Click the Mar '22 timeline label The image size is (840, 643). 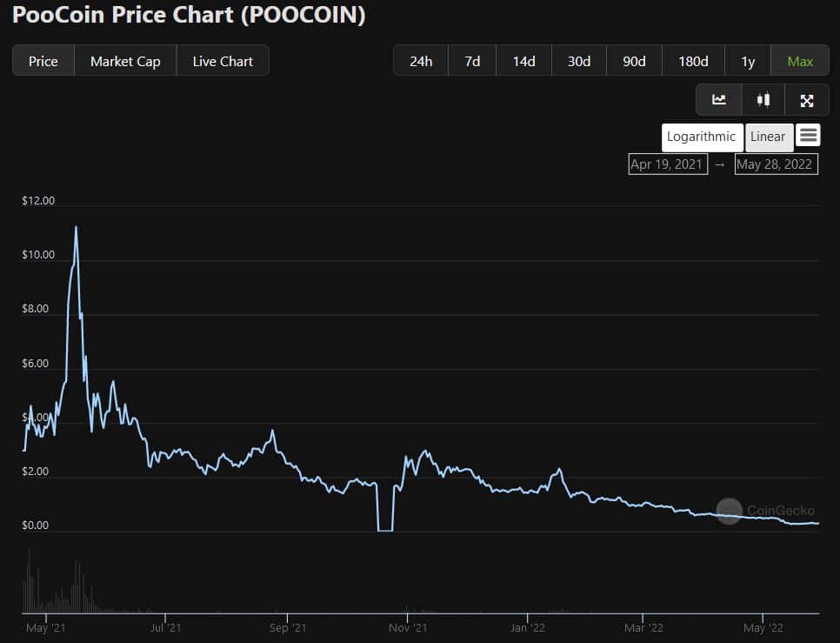click(644, 627)
